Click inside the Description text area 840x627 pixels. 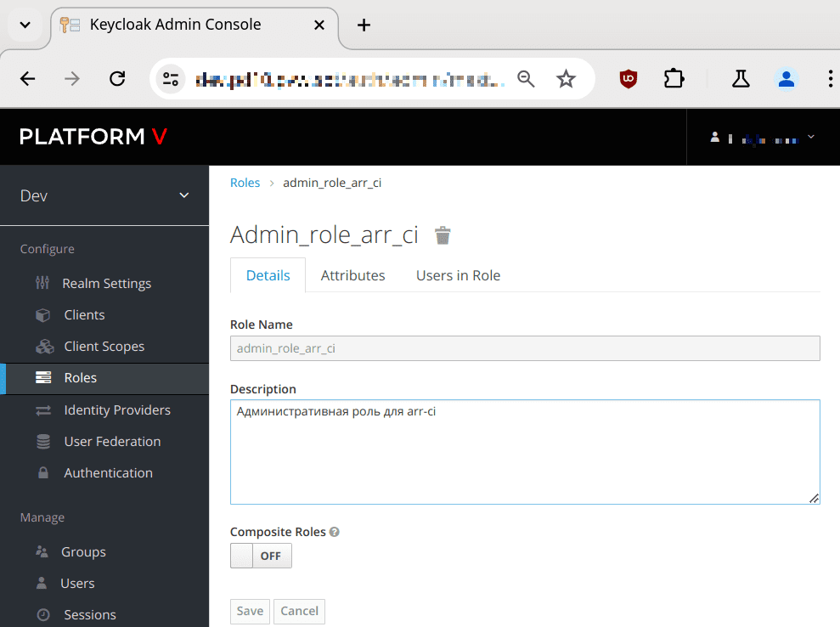pos(525,450)
